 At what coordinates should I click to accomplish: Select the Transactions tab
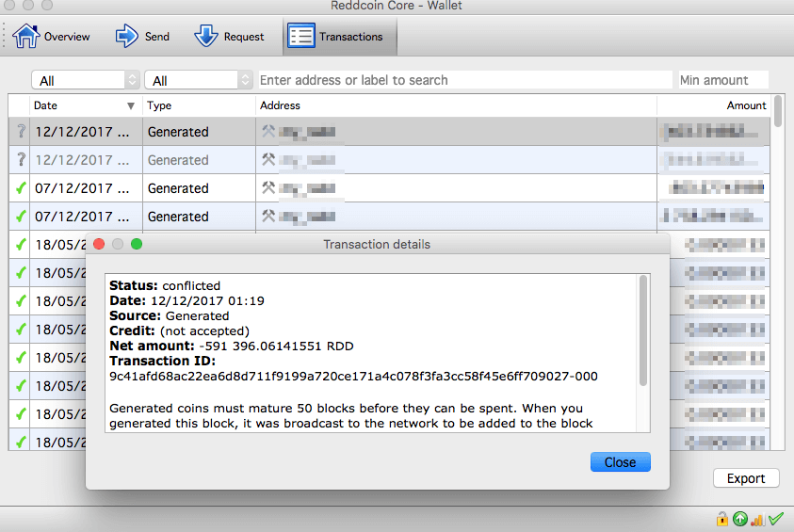pyautogui.click(x=340, y=37)
